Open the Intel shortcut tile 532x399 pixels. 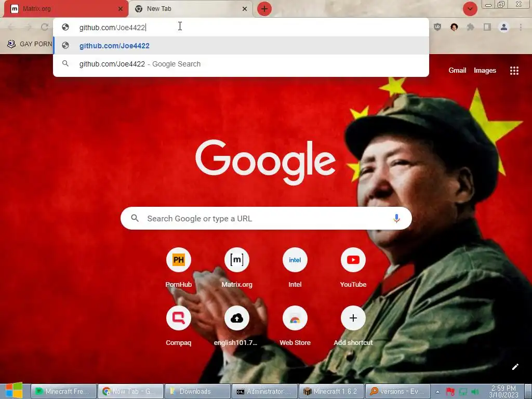coord(295,268)
